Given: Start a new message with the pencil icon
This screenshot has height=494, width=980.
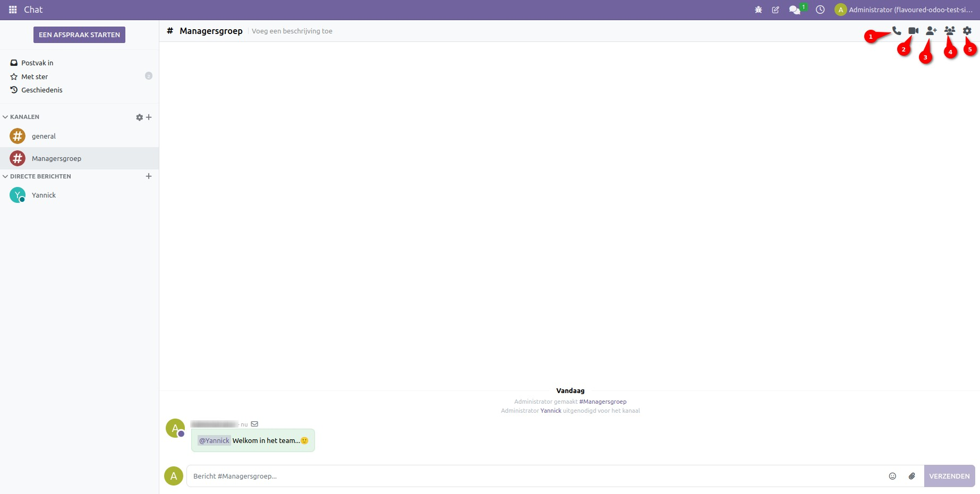Looking at the screenshot, I should [776, 10].
